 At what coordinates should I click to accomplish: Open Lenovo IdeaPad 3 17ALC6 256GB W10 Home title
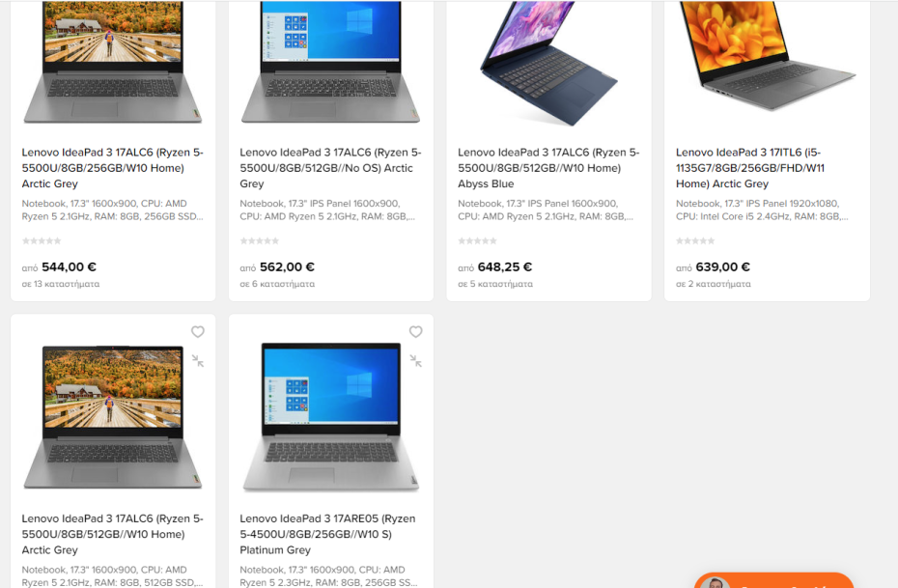point(113,168)
